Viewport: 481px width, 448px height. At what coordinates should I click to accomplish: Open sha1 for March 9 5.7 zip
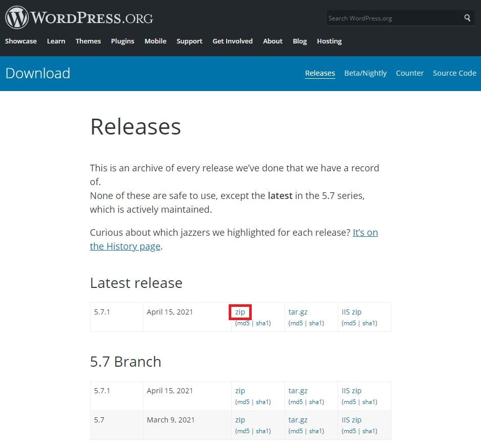coord(263,431)
